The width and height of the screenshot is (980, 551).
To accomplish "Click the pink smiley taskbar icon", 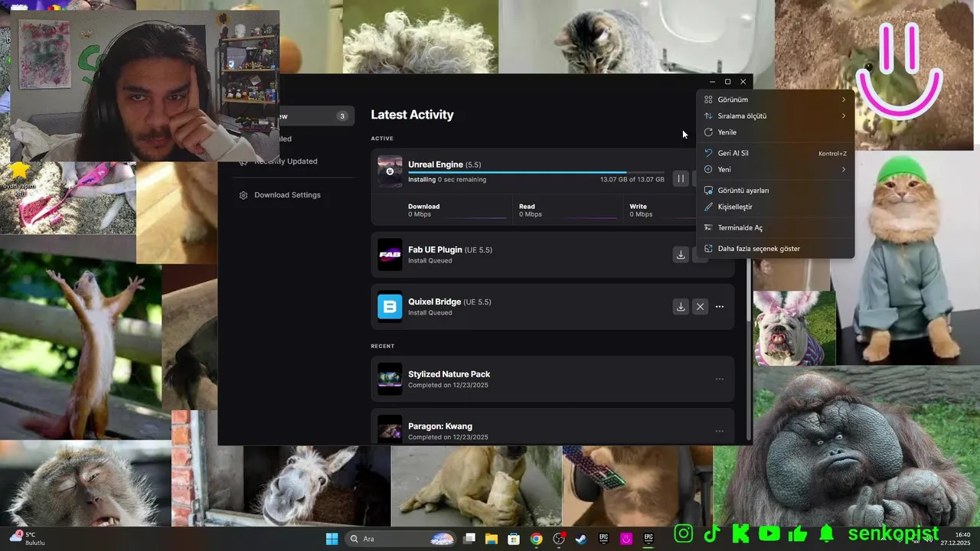I will click(x=626, y=539).
